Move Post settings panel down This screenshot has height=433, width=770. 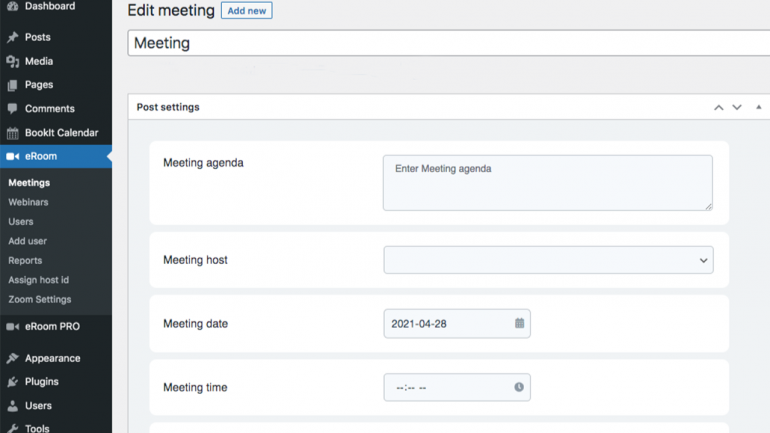pos(737,107)
